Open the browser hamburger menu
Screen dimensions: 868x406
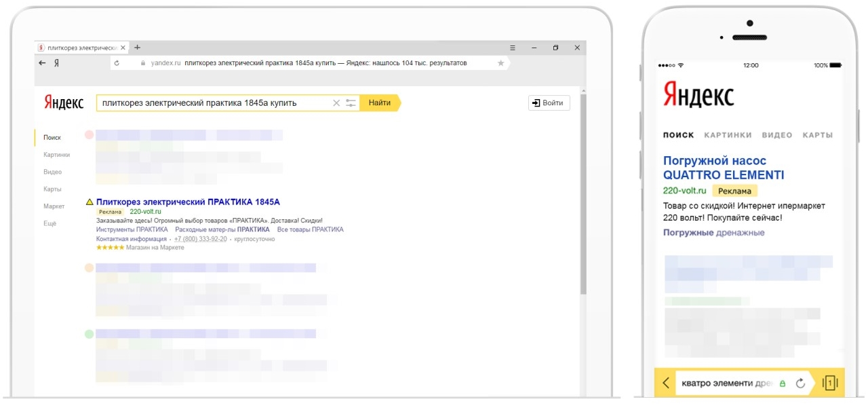click(513, 48)
